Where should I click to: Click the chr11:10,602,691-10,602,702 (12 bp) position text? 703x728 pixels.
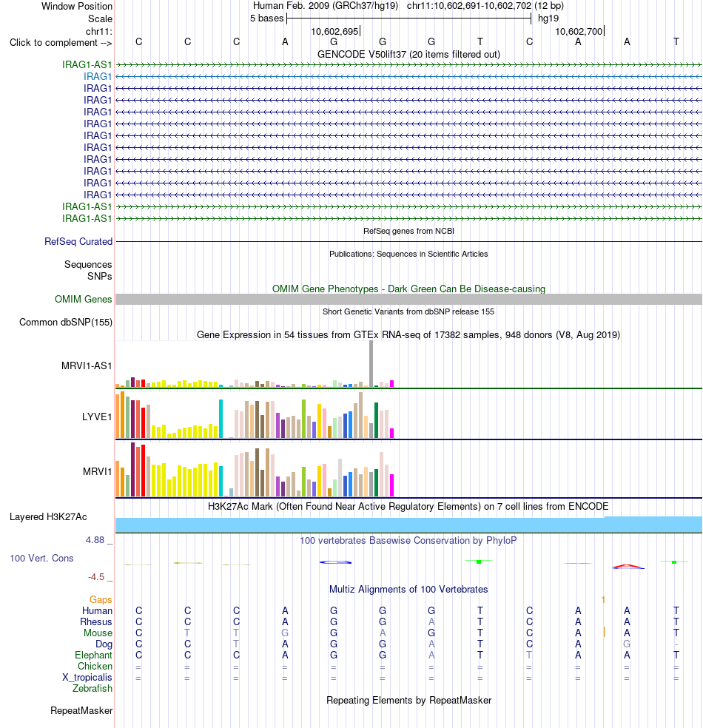(485, 6)
